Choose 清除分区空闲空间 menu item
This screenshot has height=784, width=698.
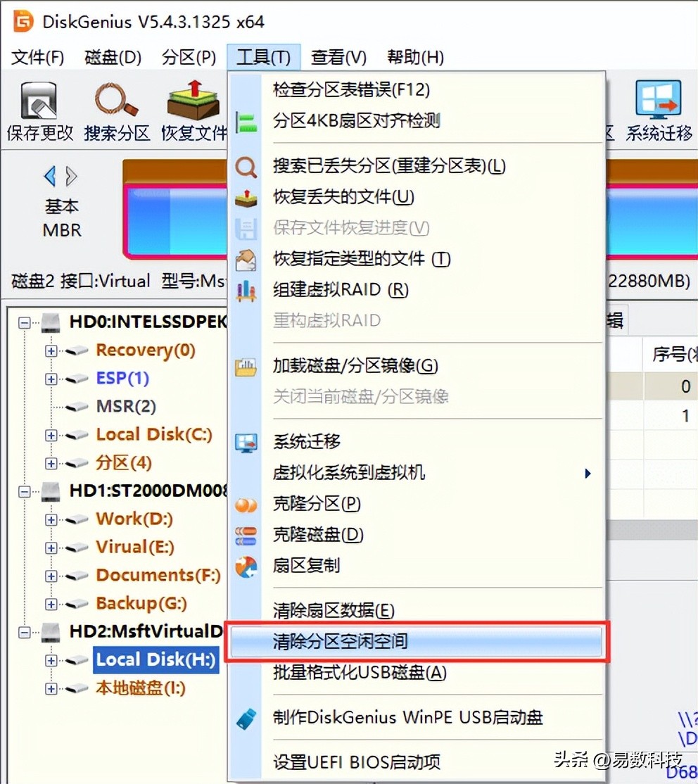(416, 642)
